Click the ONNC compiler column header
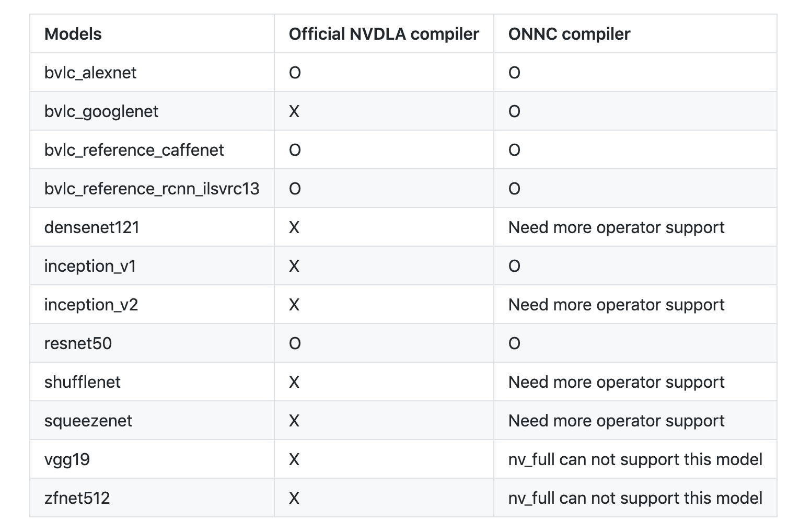Viewport: 811px width, 532px height. (569, 34)
